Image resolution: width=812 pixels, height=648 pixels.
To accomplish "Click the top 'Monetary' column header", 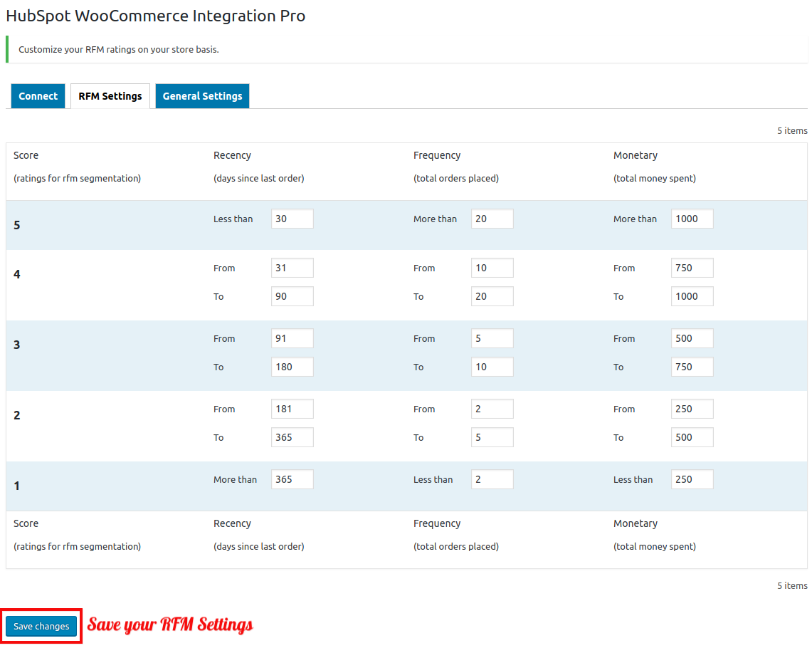I will point(636,155).
